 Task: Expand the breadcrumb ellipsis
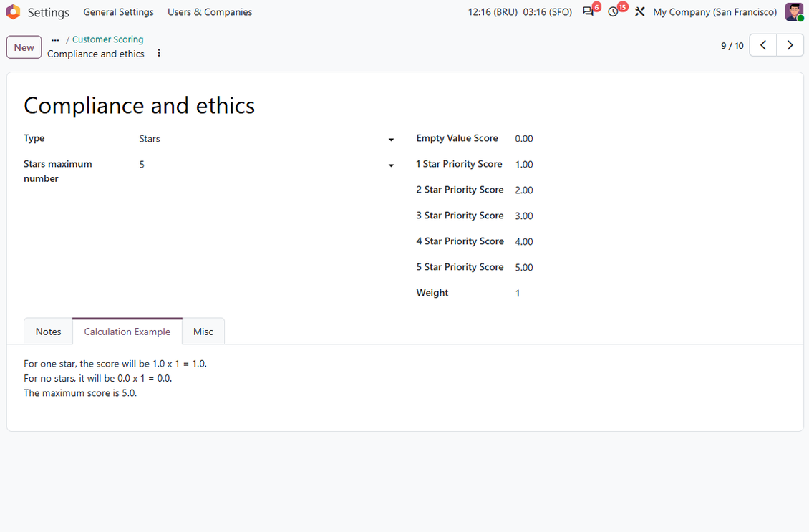(55, 39)
